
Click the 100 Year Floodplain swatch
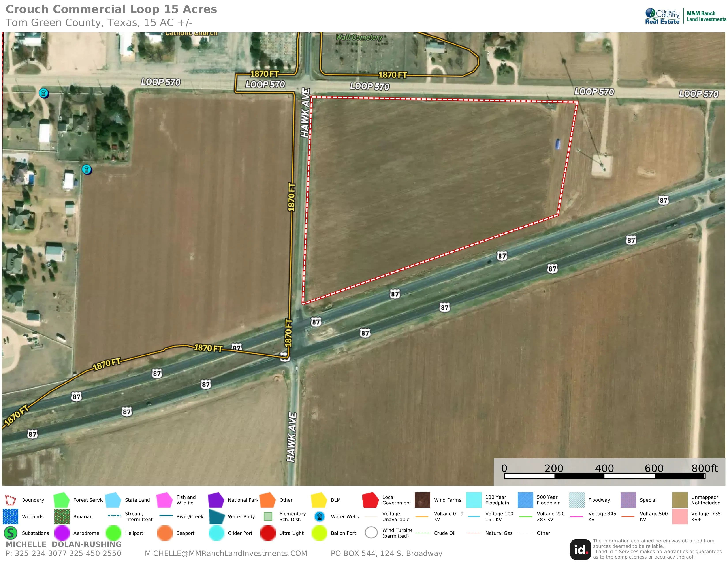pyautogui.click(x=474, y=500)
